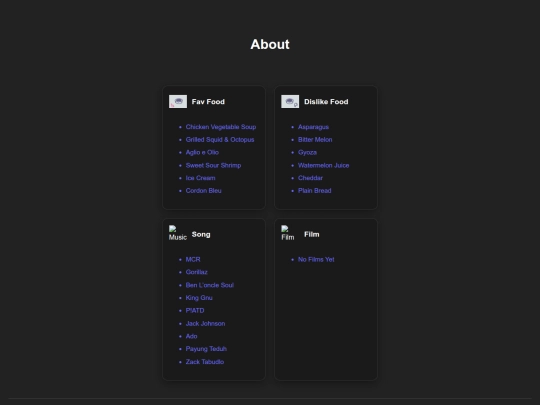
Task: Click King Gnu song entry
Action: 199,298
